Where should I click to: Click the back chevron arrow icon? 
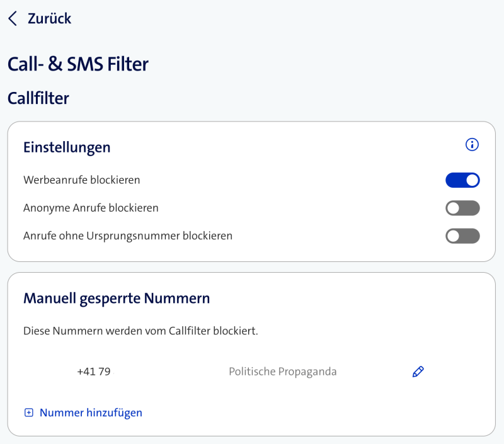(x=13, y=19)
